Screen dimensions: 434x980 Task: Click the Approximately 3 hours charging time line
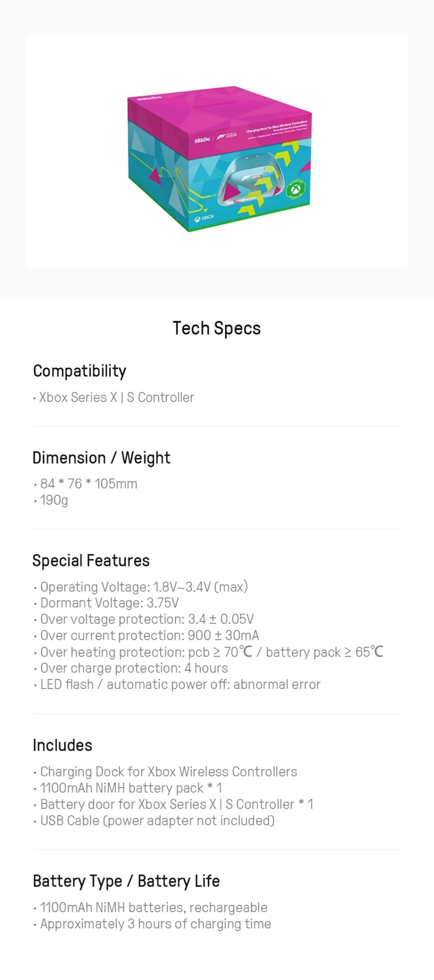coord(155,924)
